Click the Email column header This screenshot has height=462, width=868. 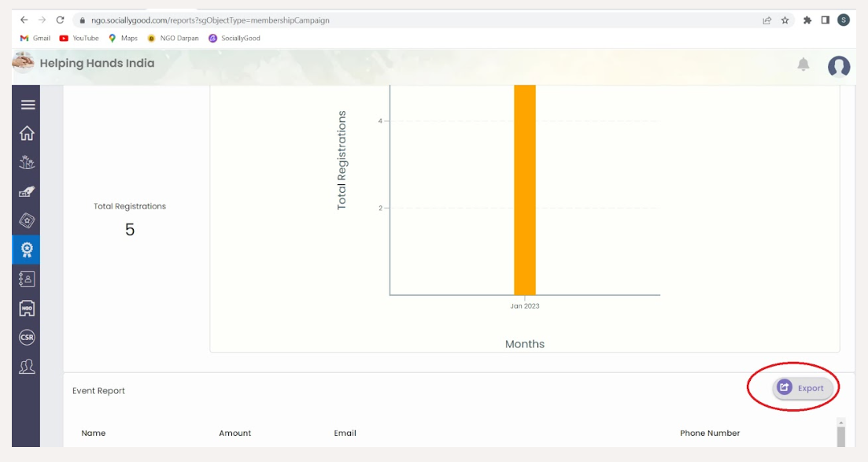click(345, 433)
